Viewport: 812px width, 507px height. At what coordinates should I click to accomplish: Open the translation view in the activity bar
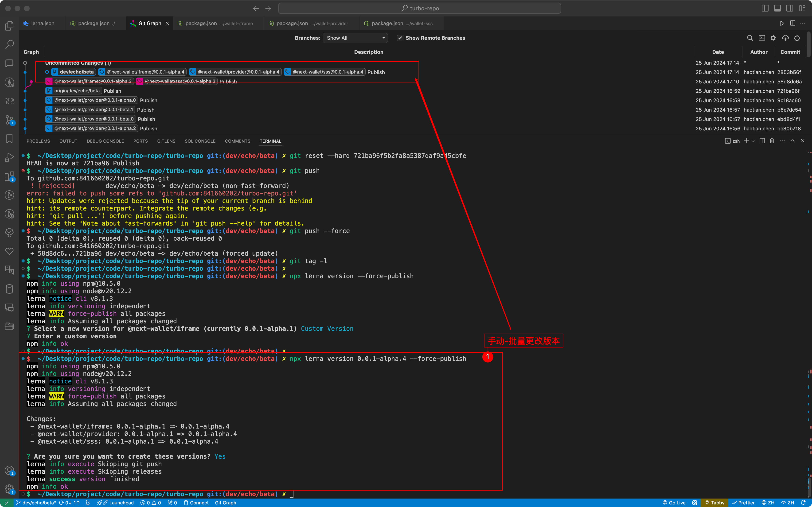9,270
